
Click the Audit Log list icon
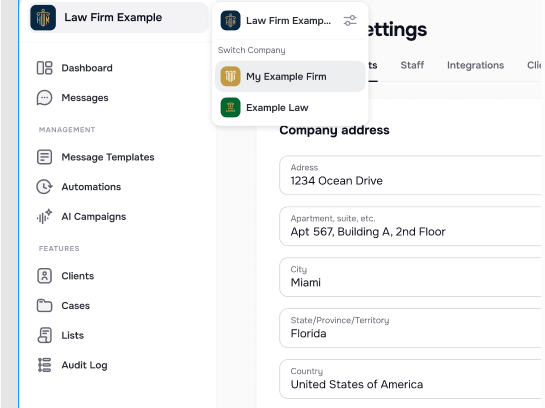coord(44,365)
